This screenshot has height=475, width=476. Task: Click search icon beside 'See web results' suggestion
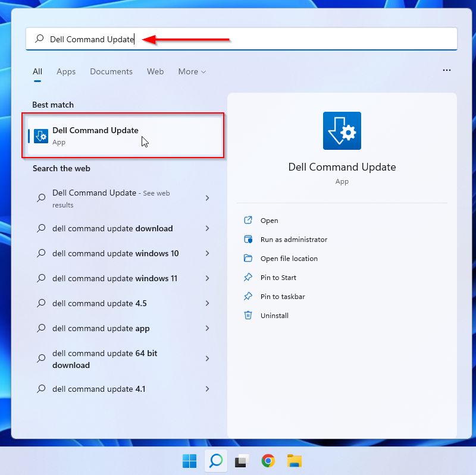click(x=41, y=198)
